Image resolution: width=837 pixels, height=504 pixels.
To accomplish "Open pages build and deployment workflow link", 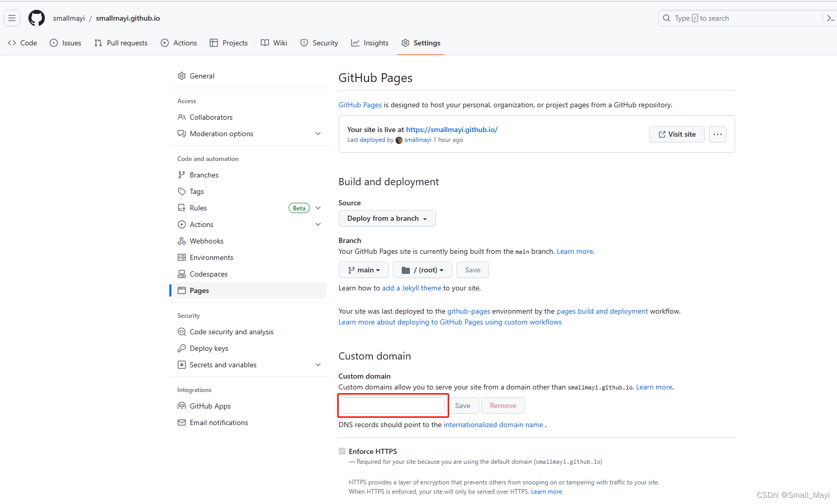I will pos(602,311).
